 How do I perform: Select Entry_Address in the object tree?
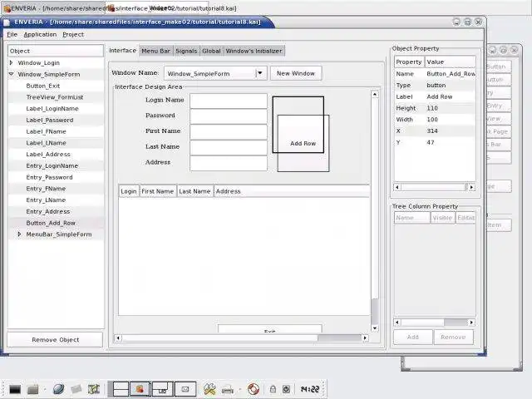[x=48, y=211]
